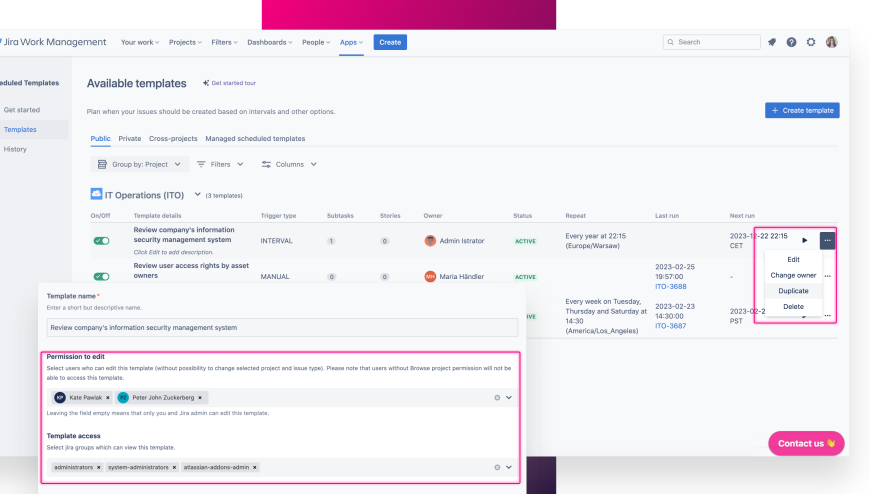870x494 pixels.
Task: Switch to the Private tab
Action: (x=130, y=139)
